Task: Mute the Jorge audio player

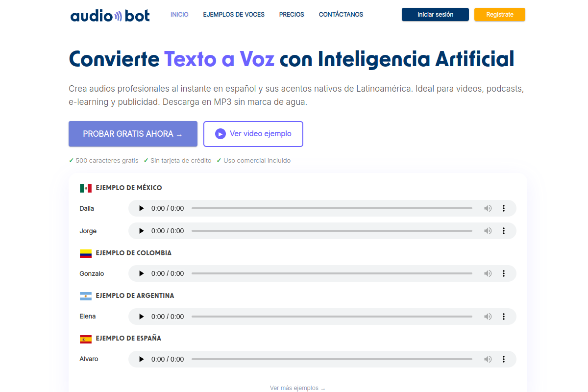Action: pyautogui.click(x=488, y=231)
